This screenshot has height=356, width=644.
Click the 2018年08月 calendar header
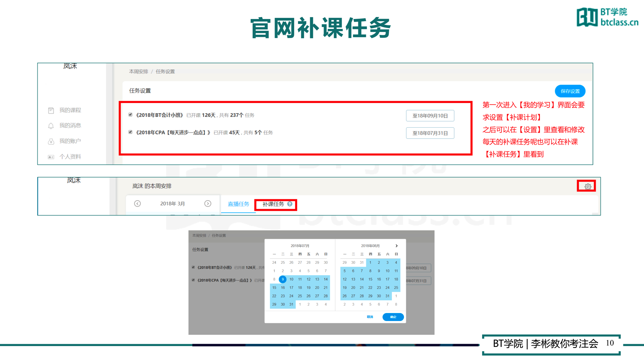point(370,246)
